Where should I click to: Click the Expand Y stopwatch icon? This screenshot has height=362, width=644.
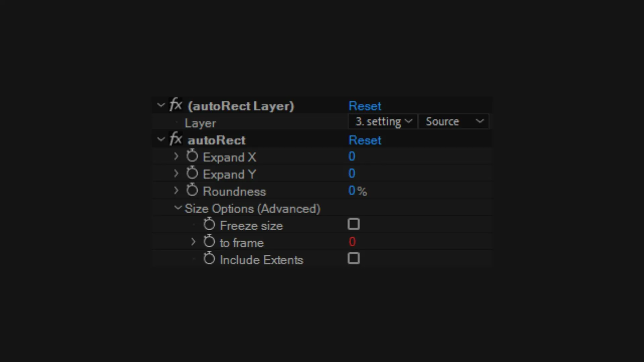(x=192, y=173)
